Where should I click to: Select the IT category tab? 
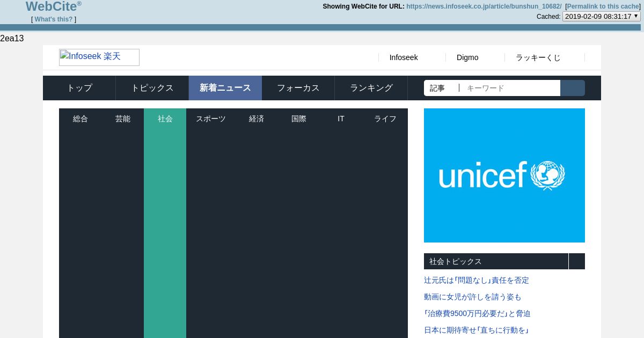tap(341, 119)
